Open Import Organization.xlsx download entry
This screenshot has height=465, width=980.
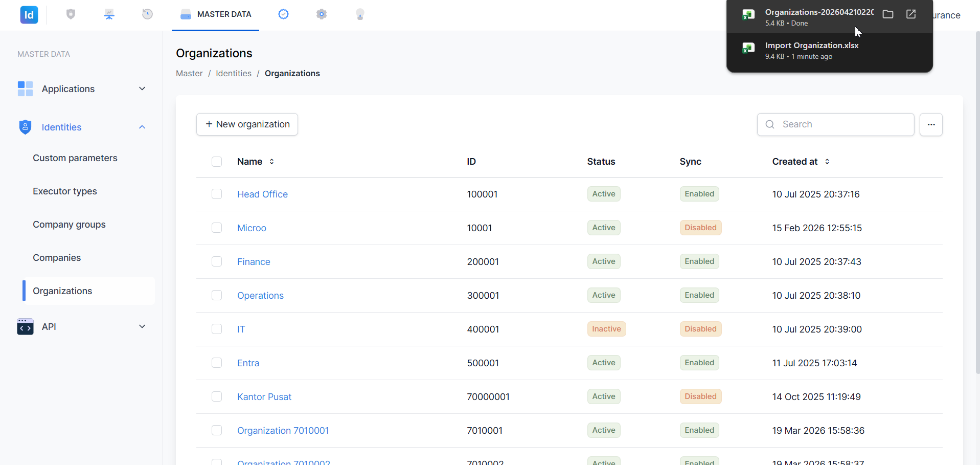[x=829, y=51]
